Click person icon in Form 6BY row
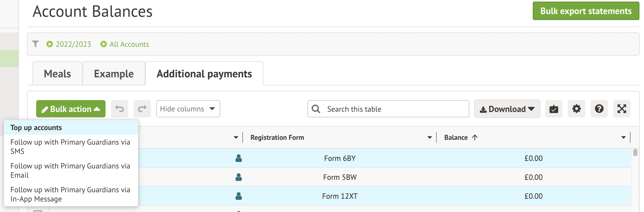 click(239, 158)
